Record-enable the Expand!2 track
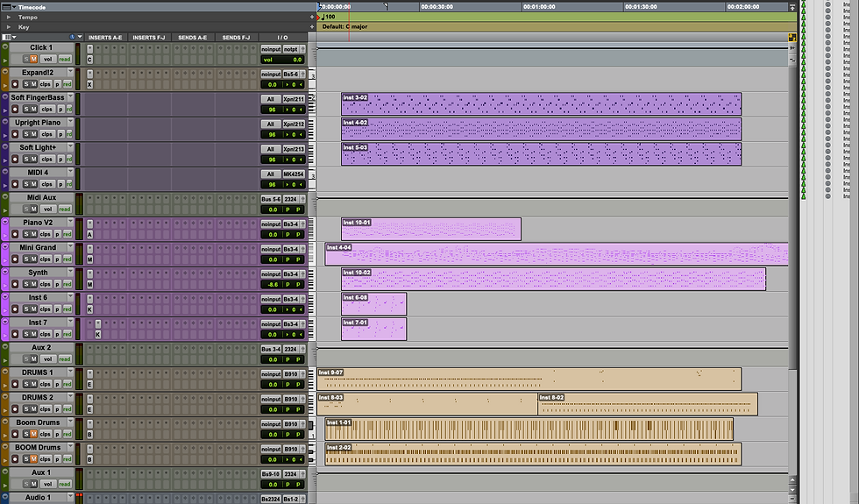The height and width of the screenshot is (504, 859). [15, 84]
